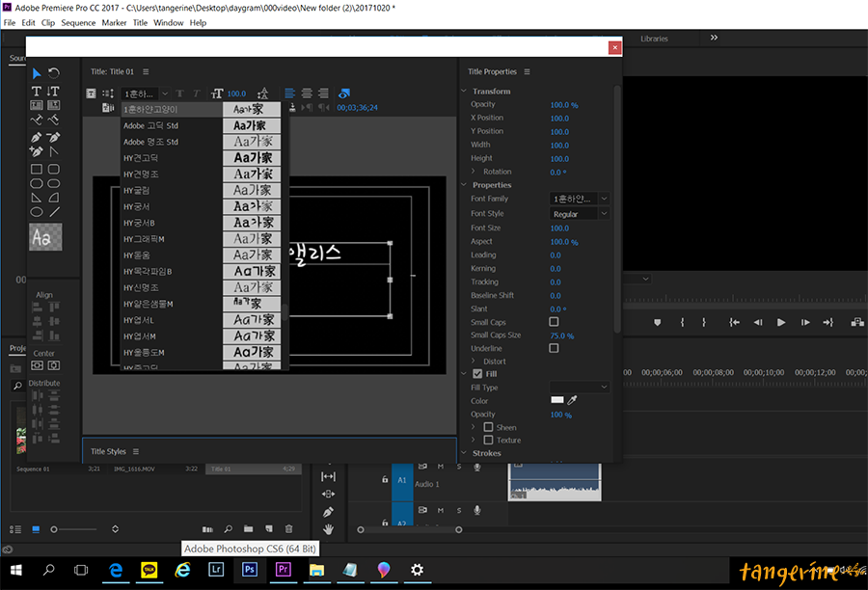Play the program monitor video
868x590 pixels.
[781, 322]
